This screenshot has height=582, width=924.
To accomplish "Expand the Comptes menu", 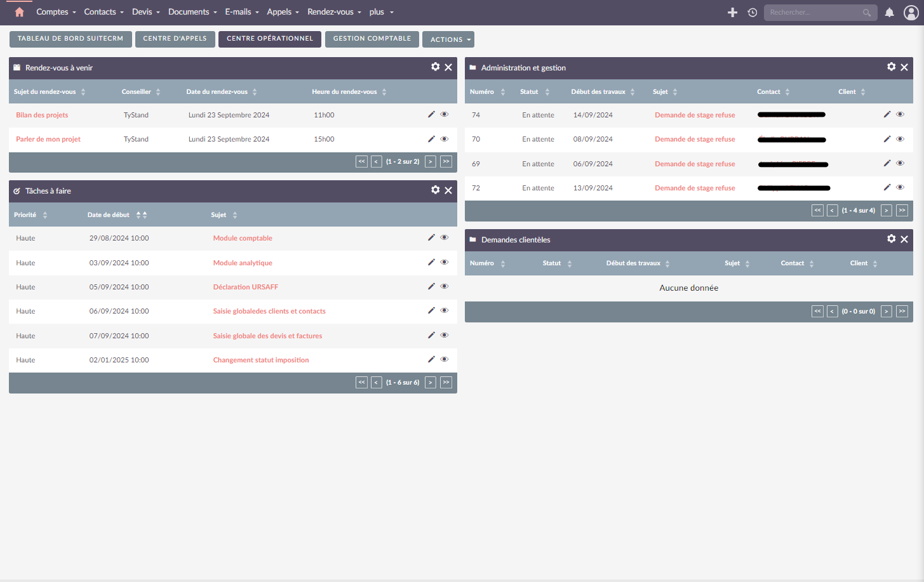I will tap(56, 12).
